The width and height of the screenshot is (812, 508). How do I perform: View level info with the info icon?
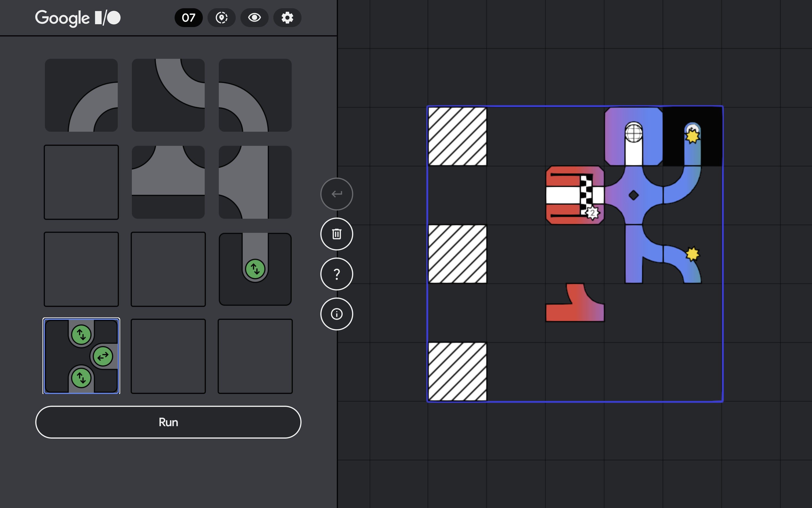336,314
